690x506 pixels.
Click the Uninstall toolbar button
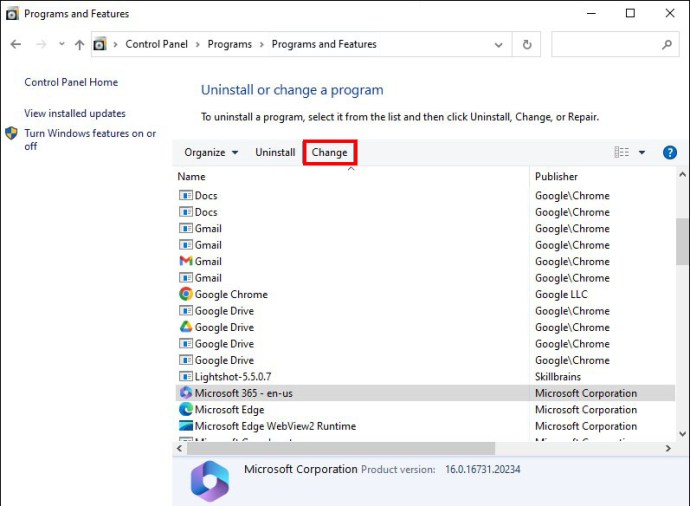click(275, 152)
